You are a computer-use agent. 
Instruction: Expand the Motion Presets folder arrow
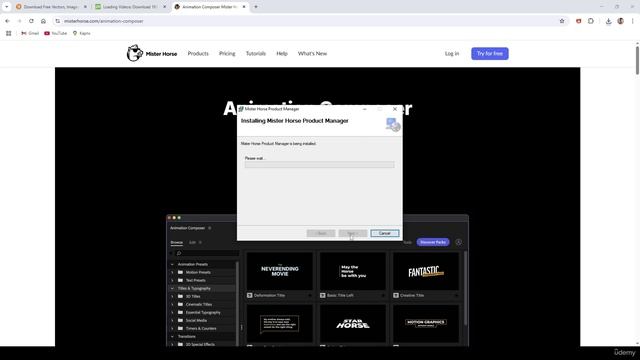coord(172,272)
